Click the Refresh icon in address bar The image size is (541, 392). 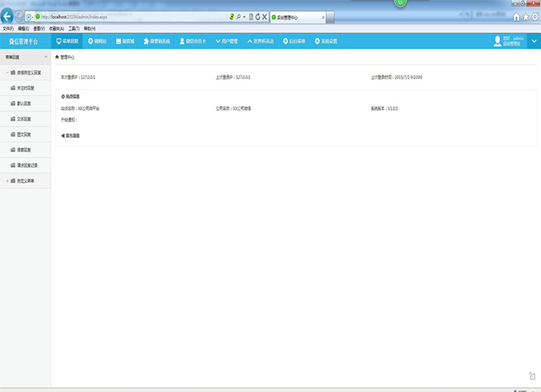tap(256, 16)
